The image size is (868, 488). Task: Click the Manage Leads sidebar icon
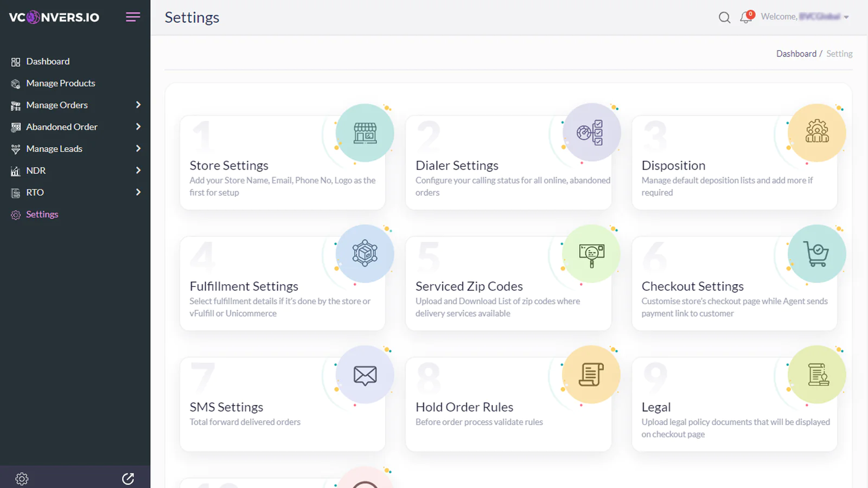[x=16, y=149]
